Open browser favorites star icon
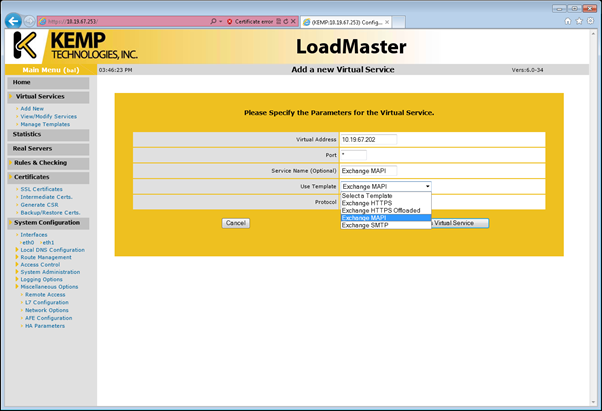602x411 pixels. pos(580,20)
